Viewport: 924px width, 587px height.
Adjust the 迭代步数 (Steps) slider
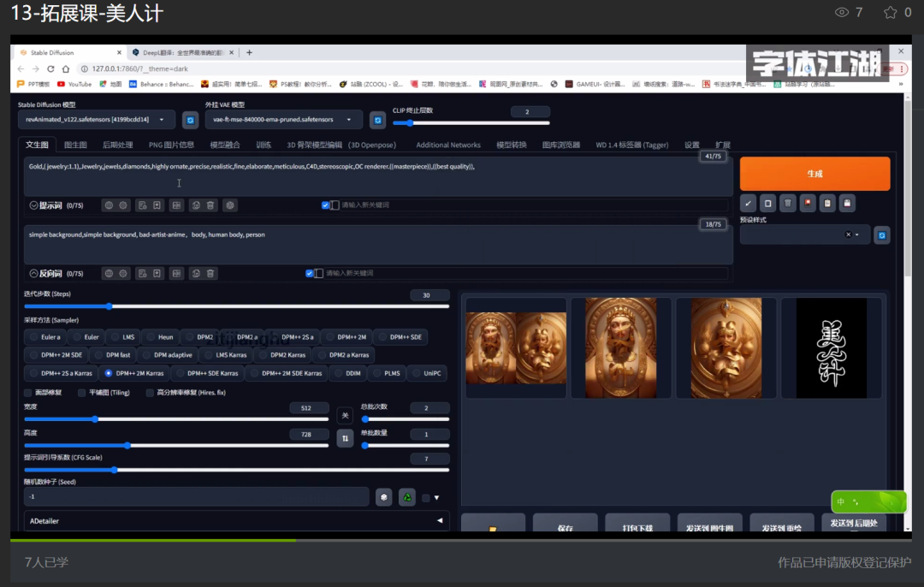point(236,306)
